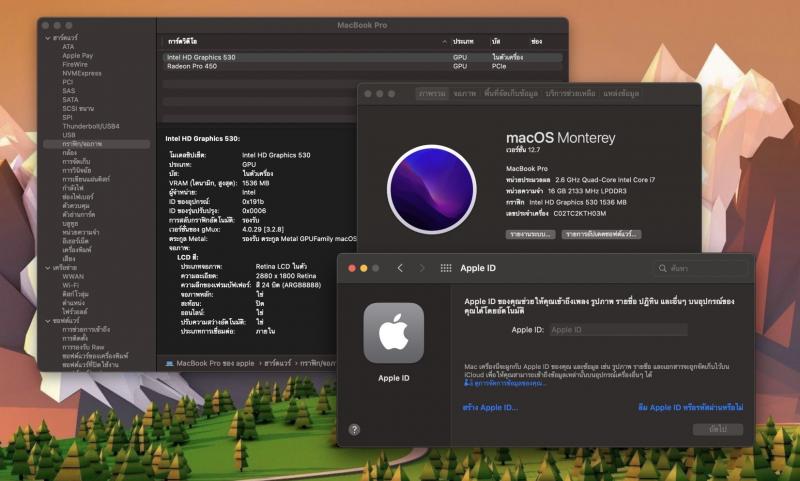Collapse the ซอฟต์แวร์ (Software) section
The height and width of the screenshot is (481, 800).
(47, 320)
